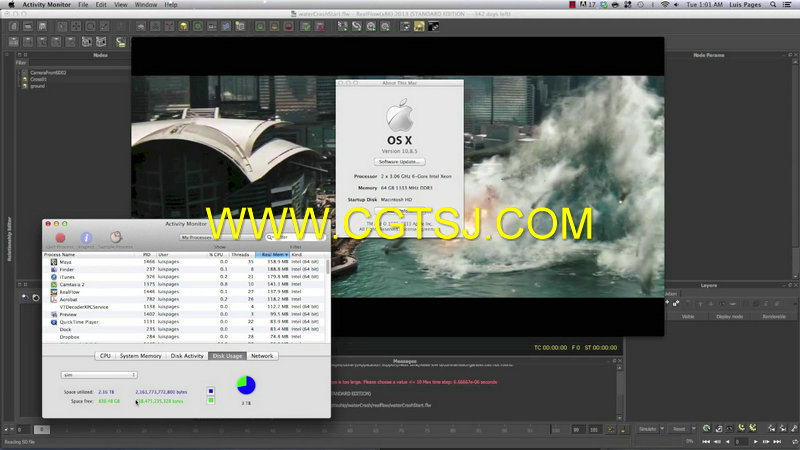Open the File menu

pyautogui.click(x=83, y=5)
